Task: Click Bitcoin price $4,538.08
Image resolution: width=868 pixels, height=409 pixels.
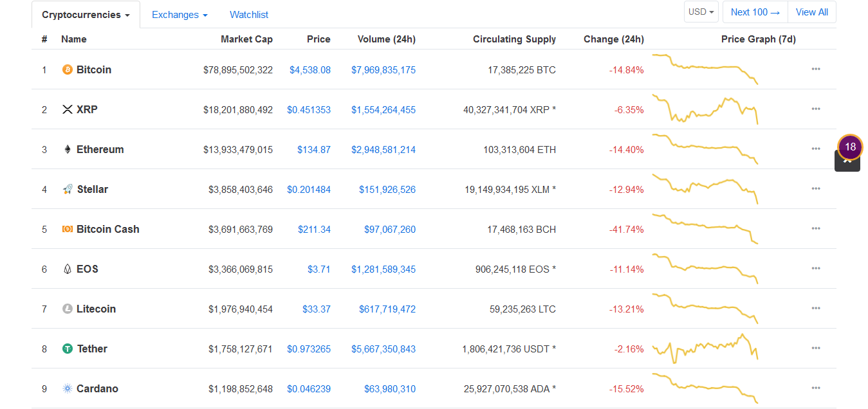Action: click(x=310, y=69)
